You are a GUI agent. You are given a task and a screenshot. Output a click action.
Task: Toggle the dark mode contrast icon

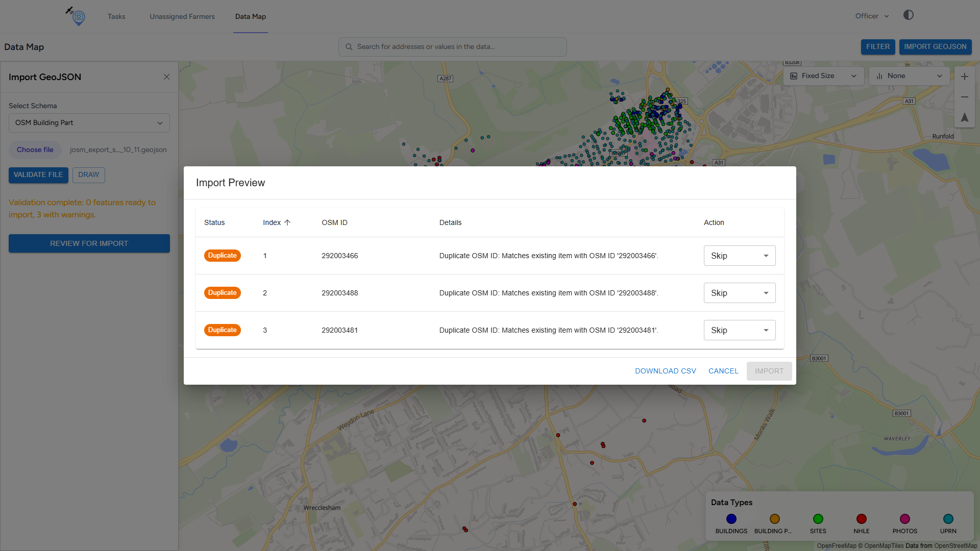pyautogui.click(x=908, y=15)
